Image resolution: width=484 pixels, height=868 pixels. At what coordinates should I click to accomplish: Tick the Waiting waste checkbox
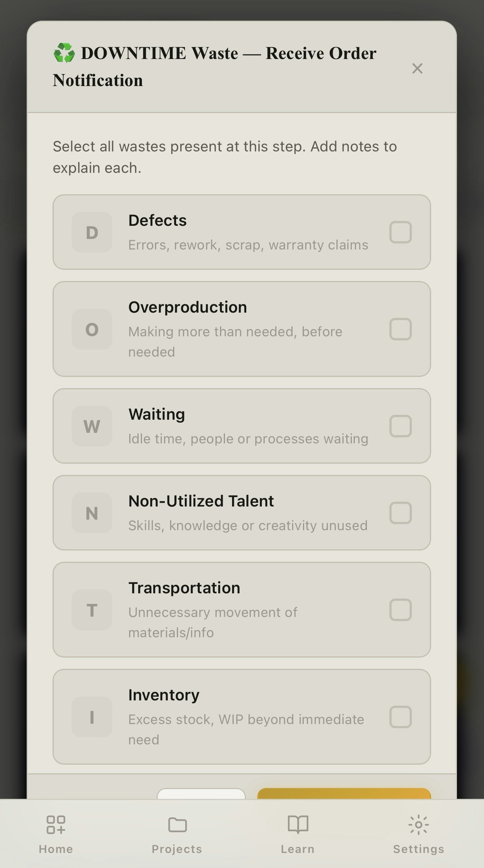click(401, 426)
